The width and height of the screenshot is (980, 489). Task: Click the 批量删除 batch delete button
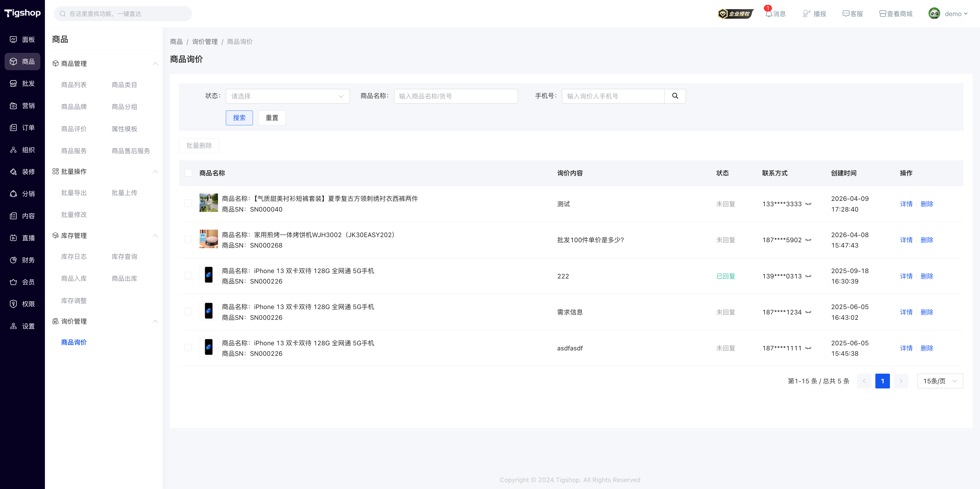coord(199,146)
